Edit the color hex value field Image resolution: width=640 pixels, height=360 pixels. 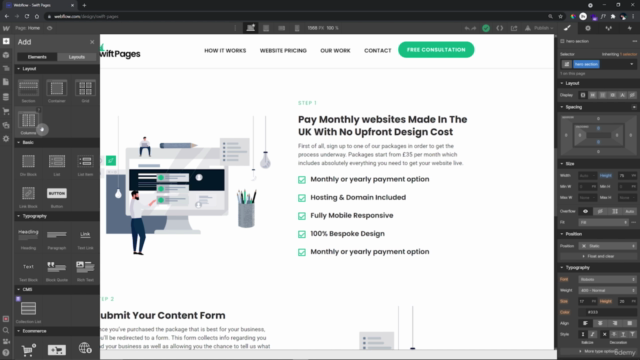point(611,312)
